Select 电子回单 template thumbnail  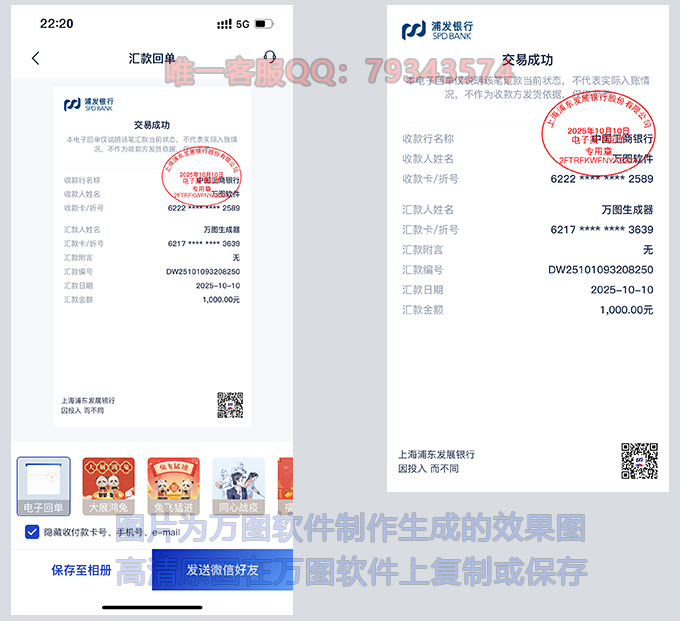(x=44, y=486)
